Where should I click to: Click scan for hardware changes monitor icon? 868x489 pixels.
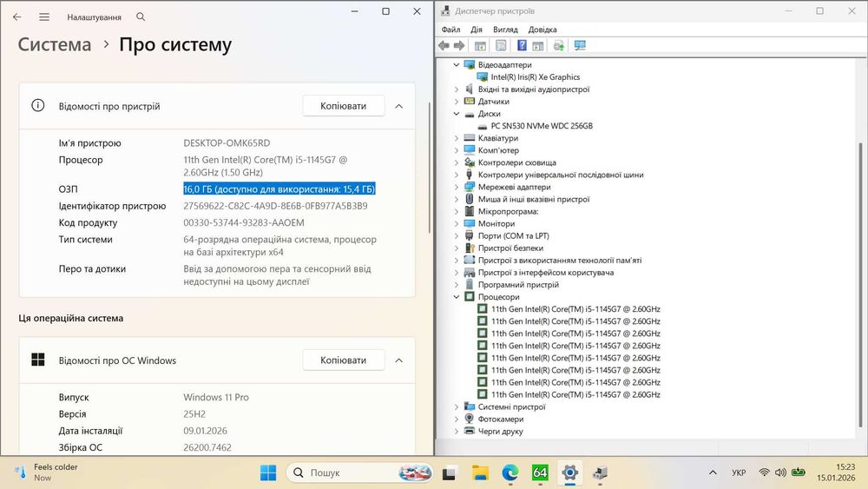pos(580,45)
